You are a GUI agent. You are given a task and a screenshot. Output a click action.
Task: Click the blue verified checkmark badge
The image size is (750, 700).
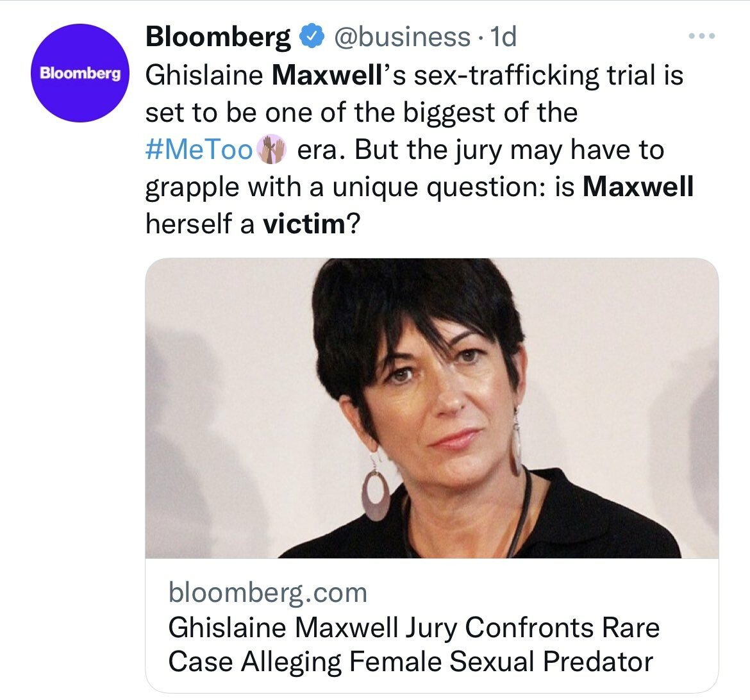pos(310,37)
